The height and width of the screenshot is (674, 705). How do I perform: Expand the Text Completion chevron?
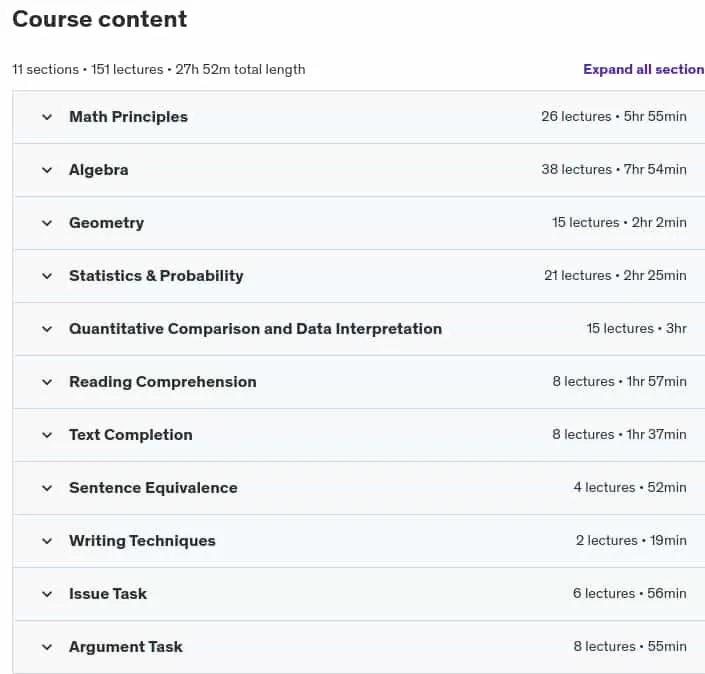(x=47, y=435)
